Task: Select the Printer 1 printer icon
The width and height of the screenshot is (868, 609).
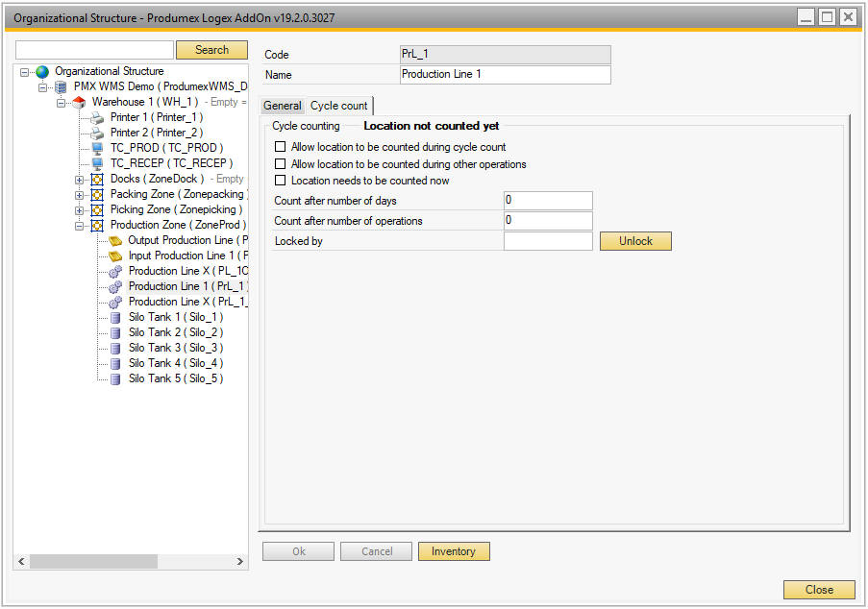Action: (x=97, y=117)
